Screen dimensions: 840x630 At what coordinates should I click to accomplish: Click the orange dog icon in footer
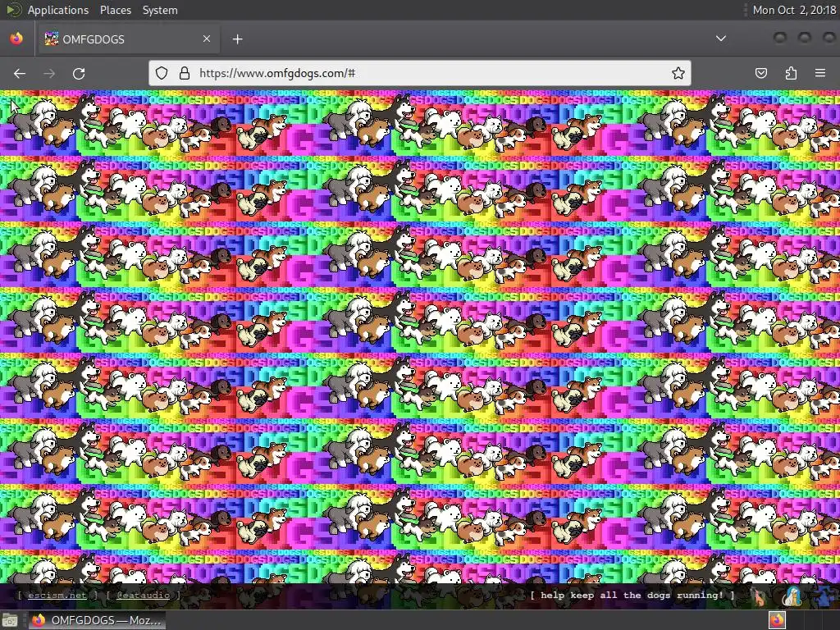point(759,596)
